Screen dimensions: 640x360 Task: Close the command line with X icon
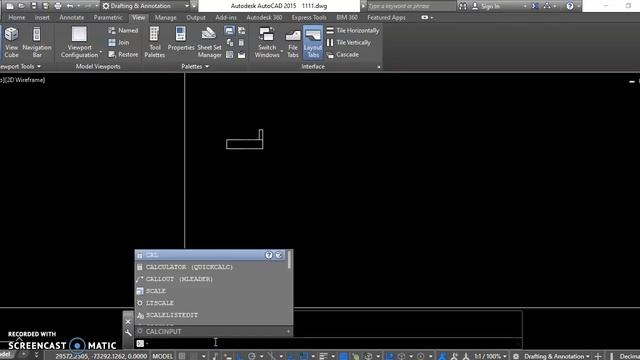(128, 322)
